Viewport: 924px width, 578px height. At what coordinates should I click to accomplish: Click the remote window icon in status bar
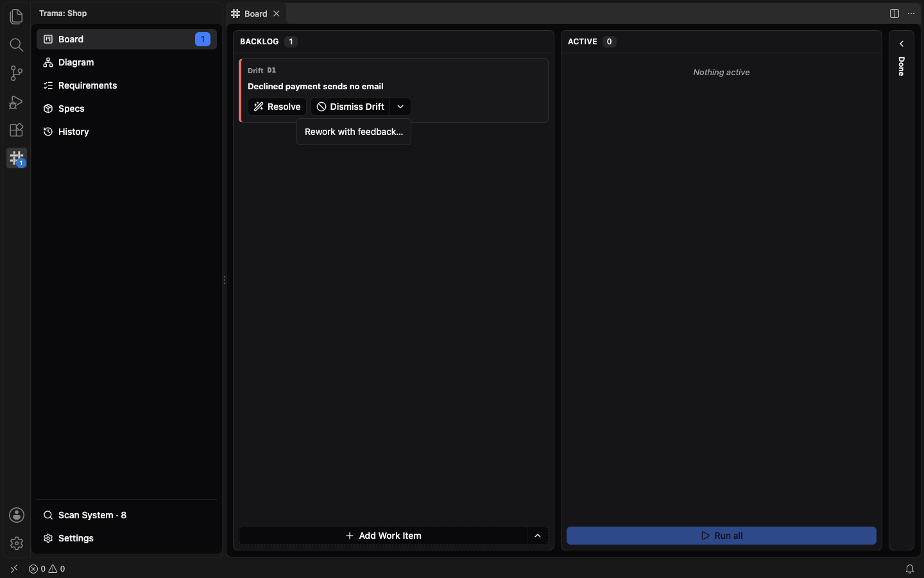pos(14,569)
